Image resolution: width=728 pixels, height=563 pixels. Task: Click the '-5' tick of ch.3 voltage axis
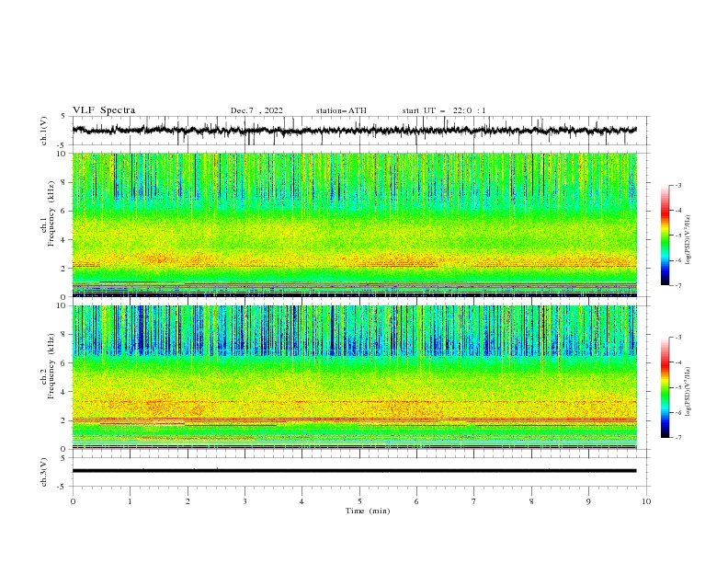pos(63,487)
